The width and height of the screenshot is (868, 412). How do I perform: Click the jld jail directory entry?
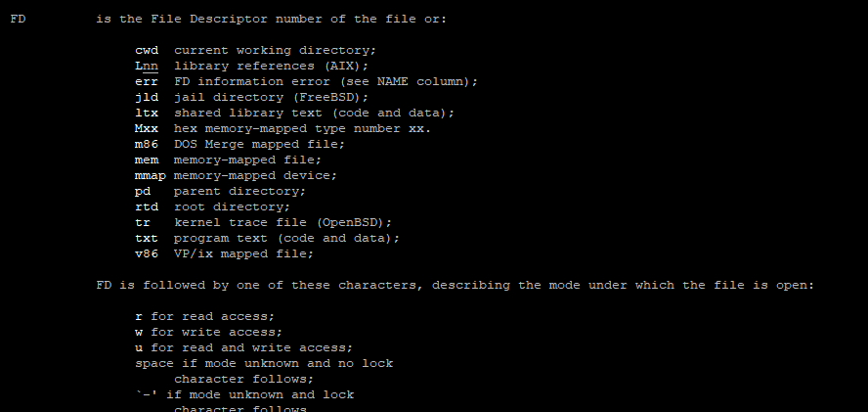pos(251,97)
